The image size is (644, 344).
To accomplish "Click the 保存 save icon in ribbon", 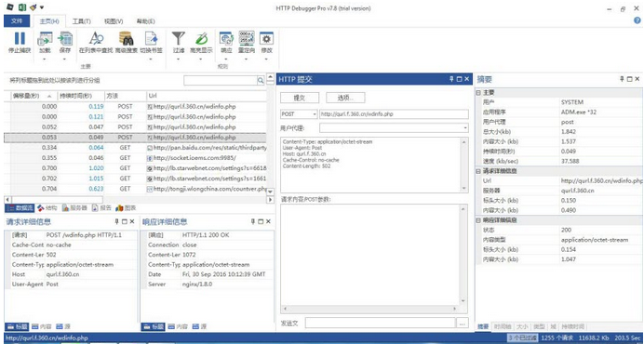I will (65, 39).
